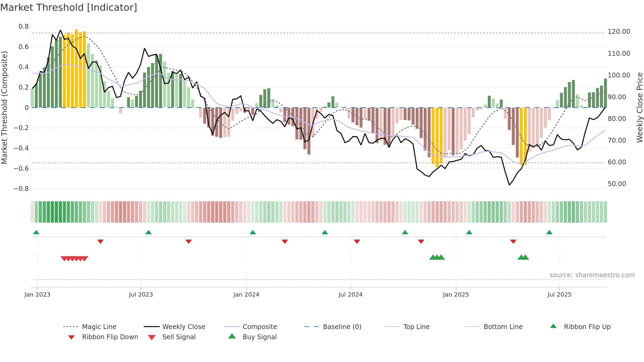Toggle Composite legend entry
644x362 pixels.
point(250,327)
